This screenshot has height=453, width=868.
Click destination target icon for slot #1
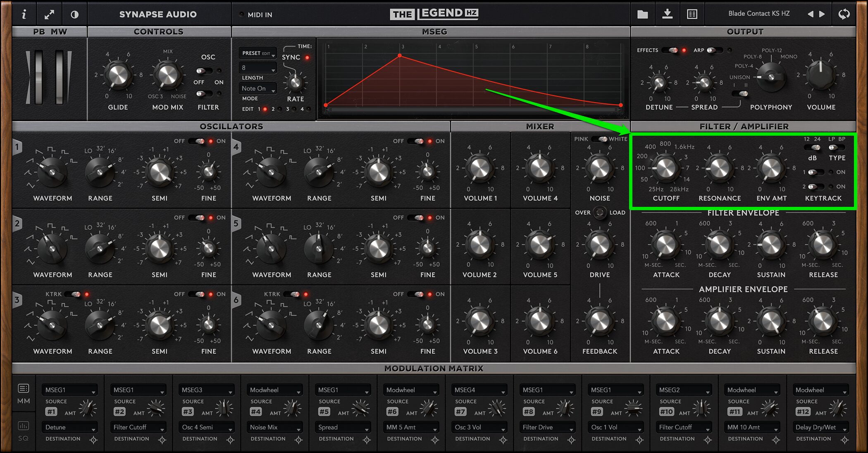point(93,440)
